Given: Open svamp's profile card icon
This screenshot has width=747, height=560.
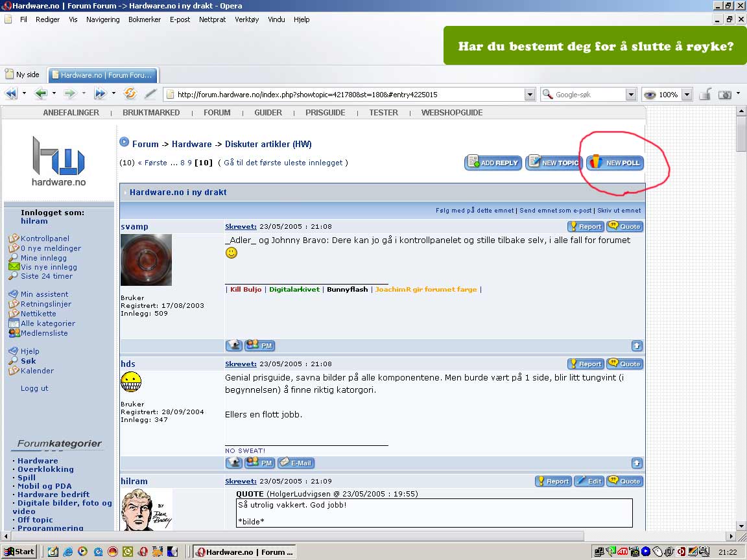Looking at the screenshot, I should point(233,345).
